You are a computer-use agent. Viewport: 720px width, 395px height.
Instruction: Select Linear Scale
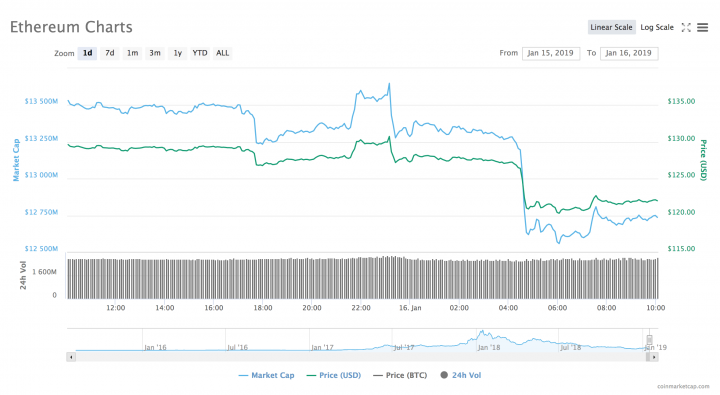click(x=611, y=28)
